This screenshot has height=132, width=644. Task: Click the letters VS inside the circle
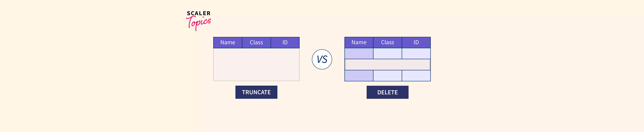322,59
